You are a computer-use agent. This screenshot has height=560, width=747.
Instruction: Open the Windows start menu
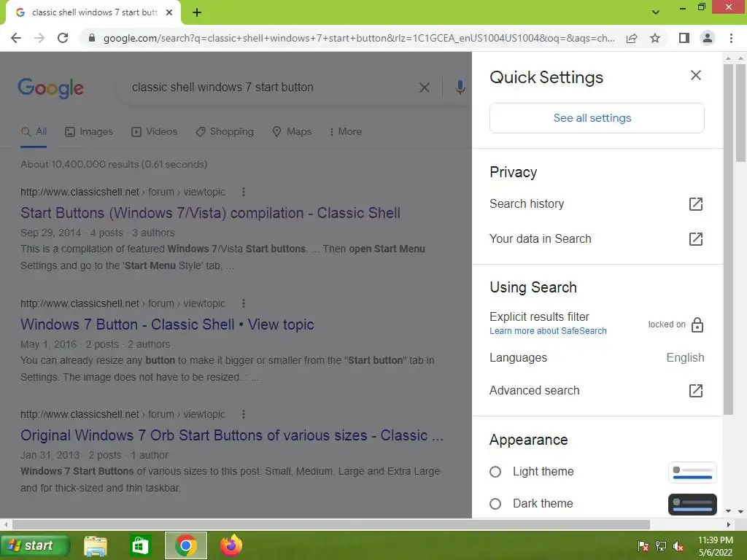click(35, 545)
